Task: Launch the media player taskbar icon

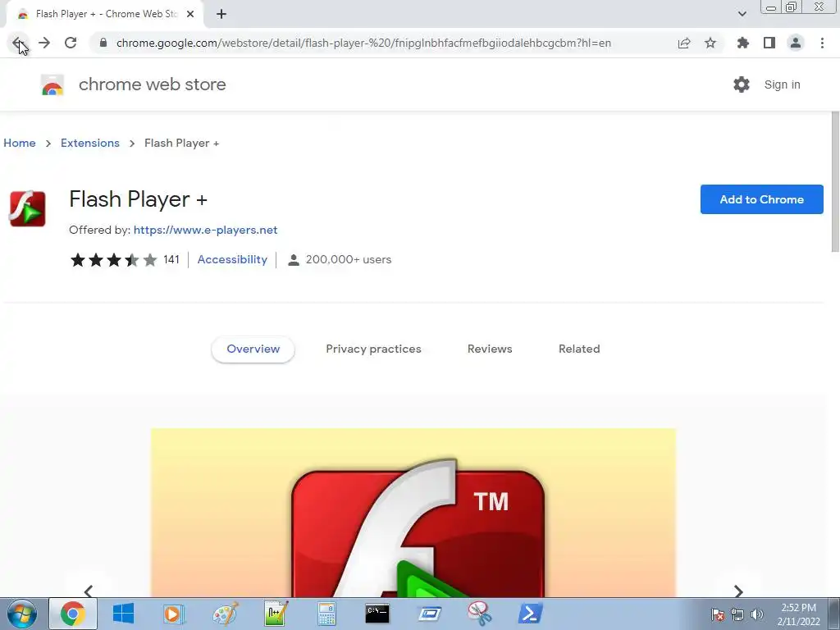Action: coord(174,614)
